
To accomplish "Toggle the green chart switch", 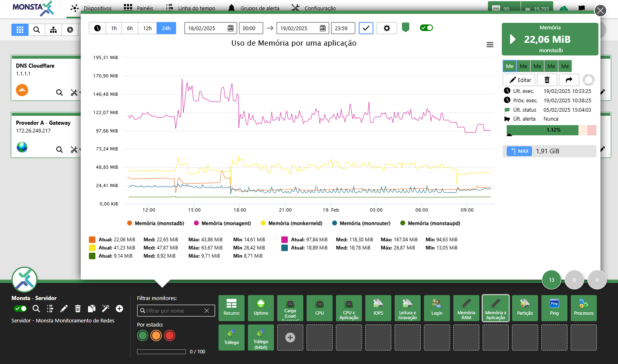I will (426, 28).
